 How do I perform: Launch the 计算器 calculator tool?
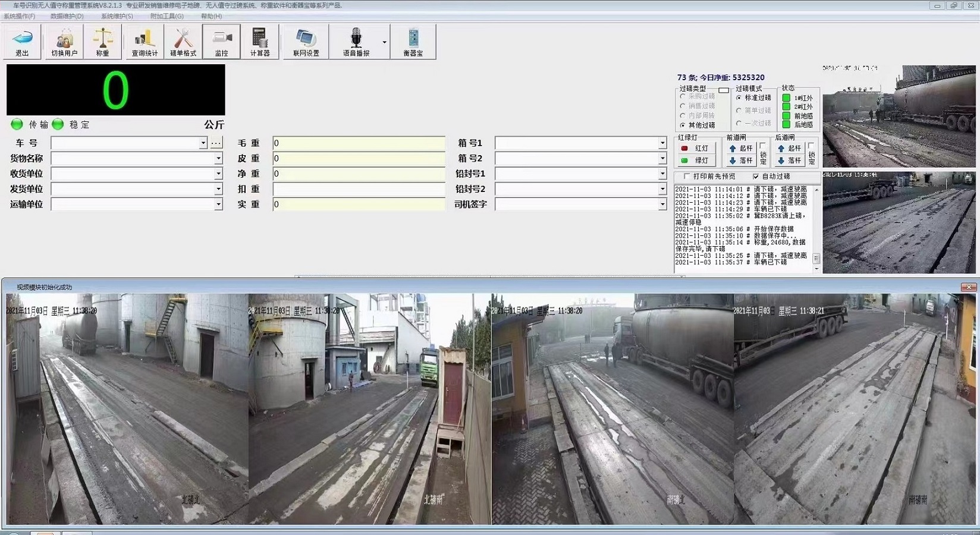click(x=260, y=40)
